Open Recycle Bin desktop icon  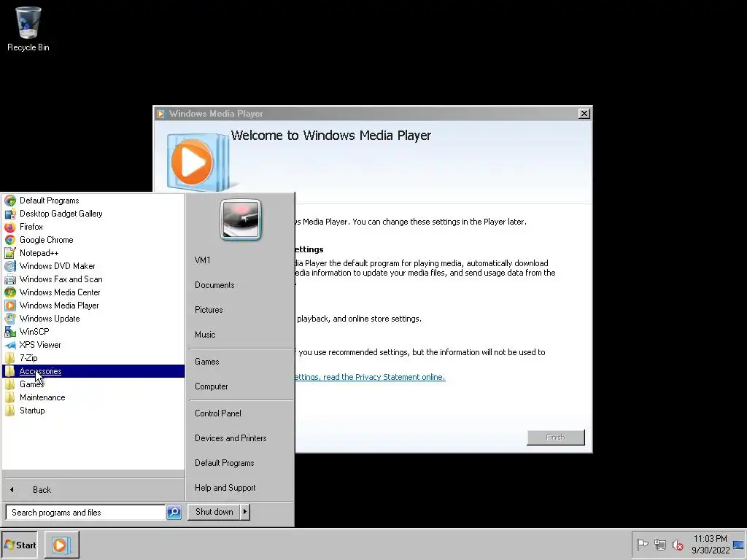pyautogui.click(x=28, y=28)
